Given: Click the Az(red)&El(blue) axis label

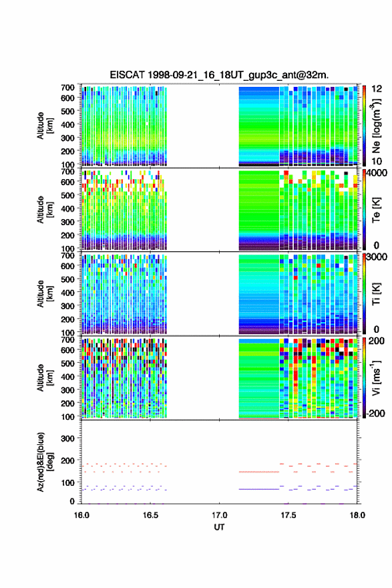Looking at the screenshot, I should click(x=45, y=462).
